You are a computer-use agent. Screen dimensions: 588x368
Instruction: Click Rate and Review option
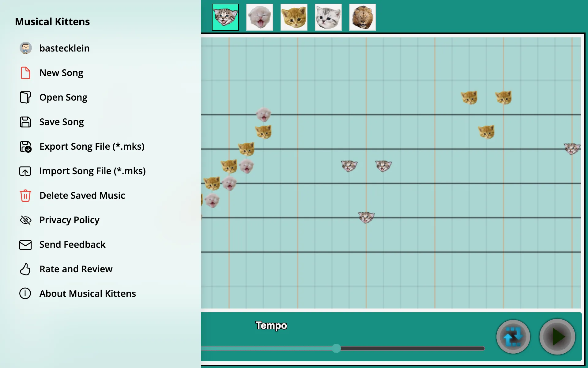[76, 269]
